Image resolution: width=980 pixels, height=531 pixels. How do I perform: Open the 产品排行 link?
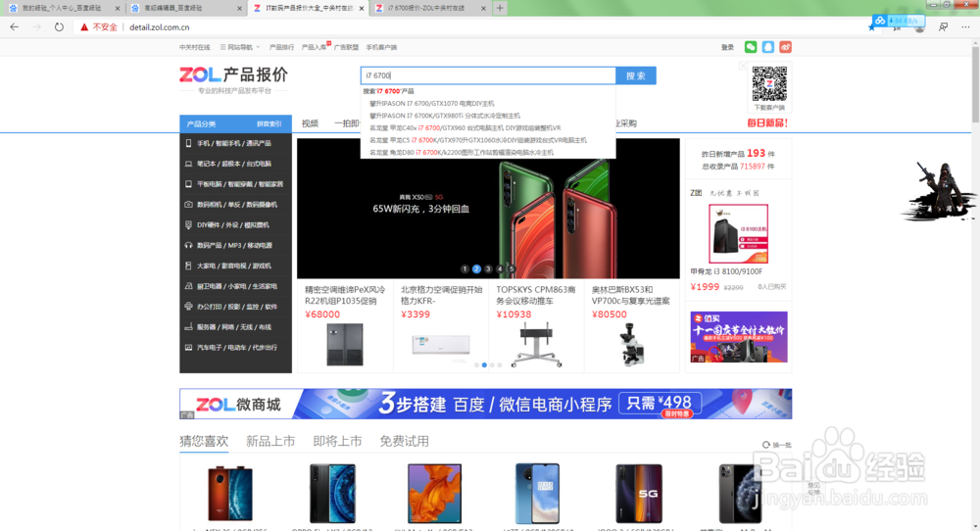[281, 47]
